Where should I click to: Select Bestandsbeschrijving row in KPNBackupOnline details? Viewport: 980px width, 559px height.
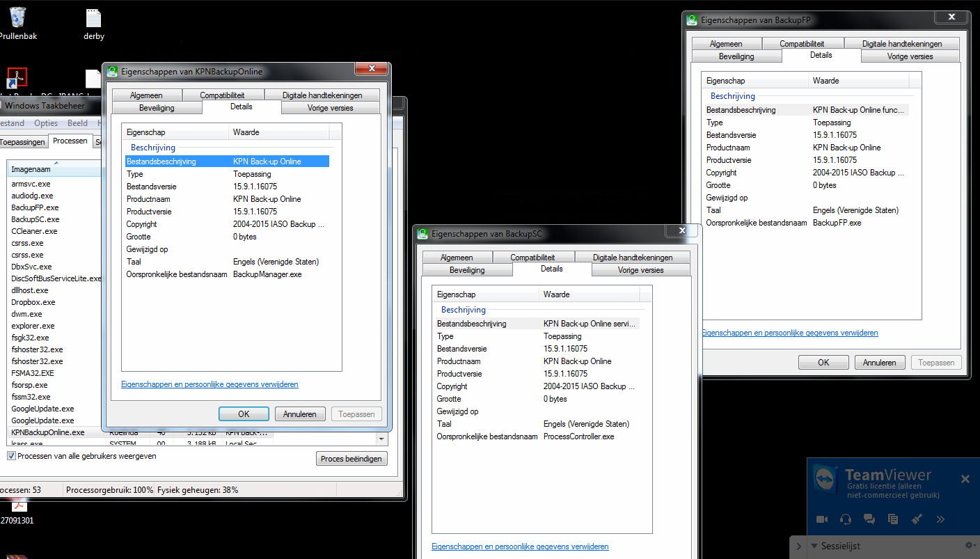pos(227,162)
